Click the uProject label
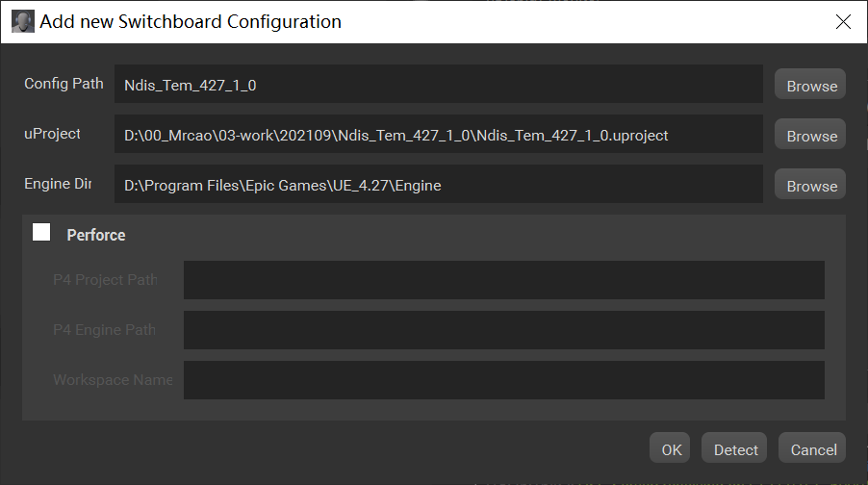 point(53,134)
